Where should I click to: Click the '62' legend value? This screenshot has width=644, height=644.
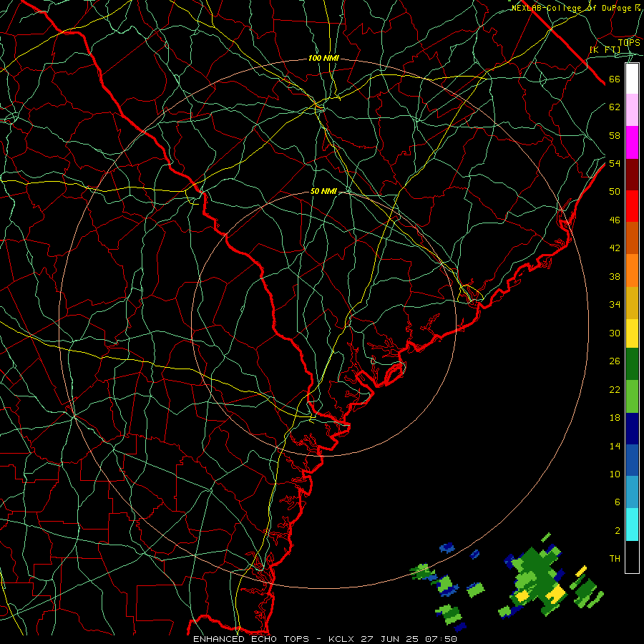(615, 107)
